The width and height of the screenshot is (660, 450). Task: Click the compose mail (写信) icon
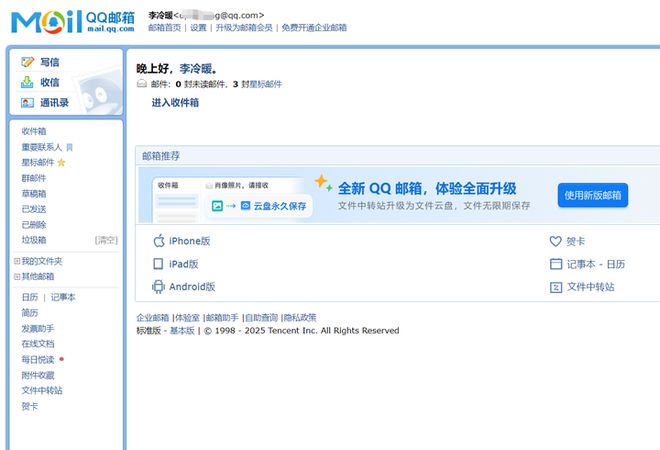(28, 62)
